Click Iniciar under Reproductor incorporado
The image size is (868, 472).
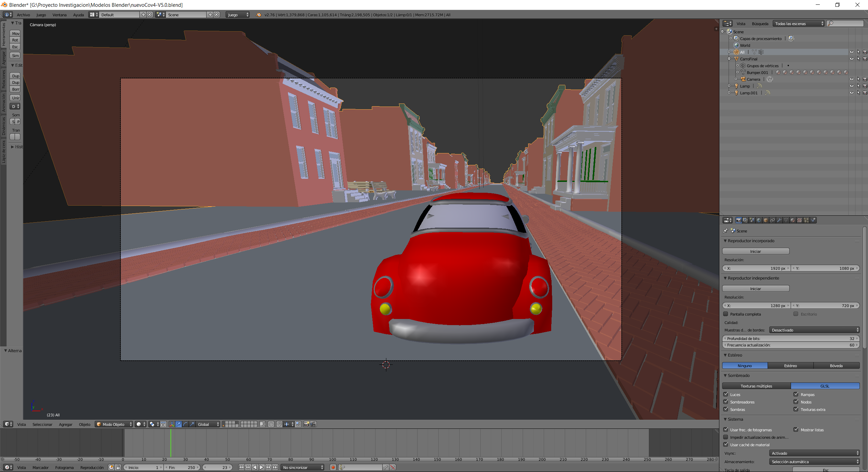click(x=755, y=251)
